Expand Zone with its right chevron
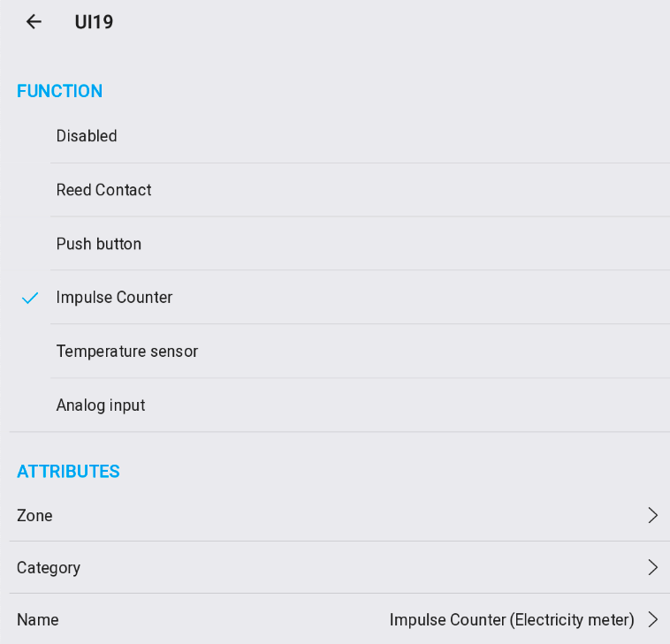The width and height of the screenshot is (670, 644). pyautogui.click(x=652, y=516)
